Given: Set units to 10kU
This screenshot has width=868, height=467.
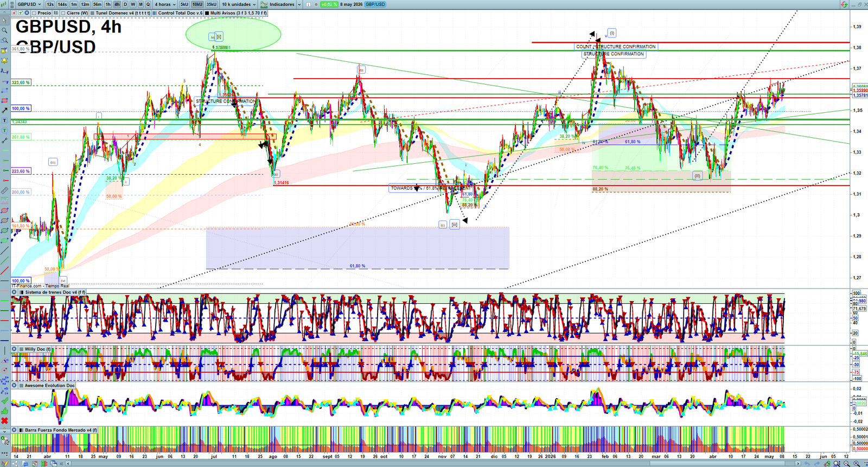Looking at the screenshot, I should (197, 4).
